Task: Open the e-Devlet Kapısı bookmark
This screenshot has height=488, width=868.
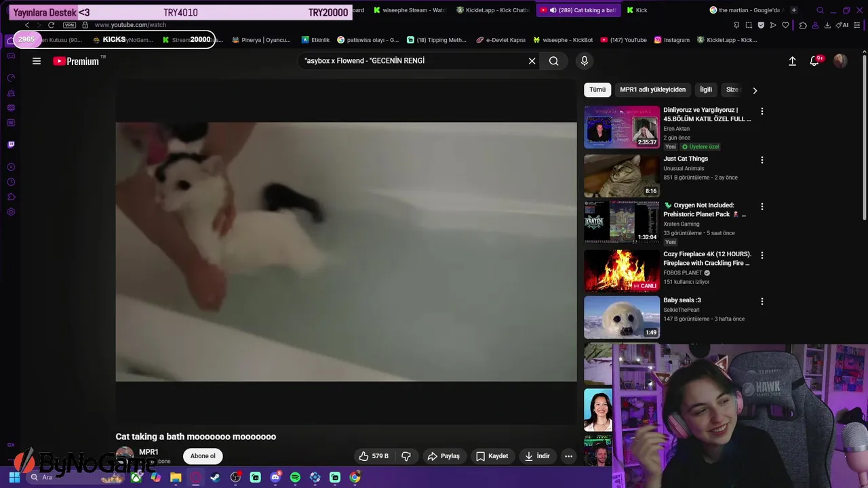Action: [501, 40]
